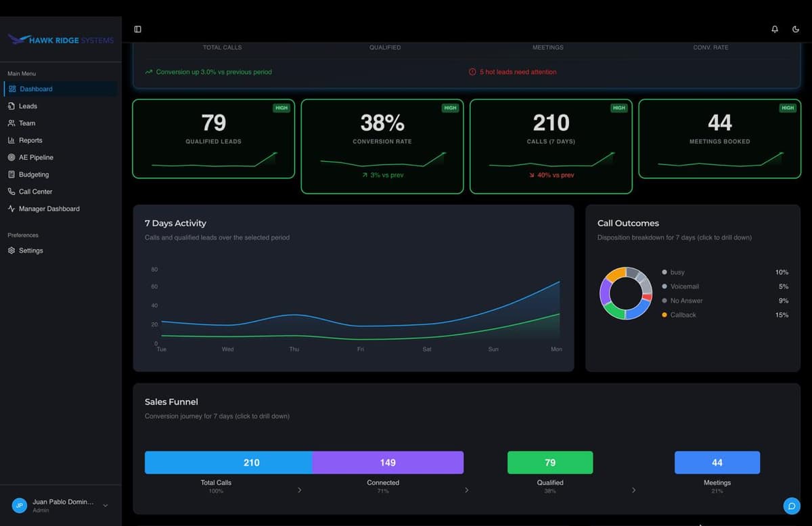Toggle the sidebar collapse control in the header
The height and width of the screenshot is (526, 812).
[x=137, y=29]
